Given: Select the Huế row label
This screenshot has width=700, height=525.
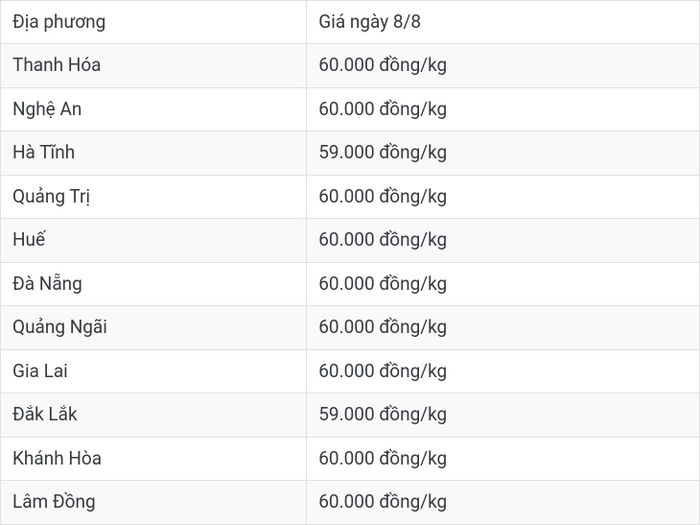Looking at the screenshot, I should (29, 239).
